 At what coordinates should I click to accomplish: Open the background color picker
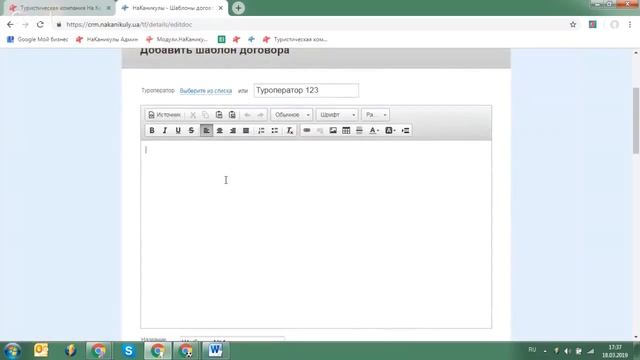[x=390, y=130]
